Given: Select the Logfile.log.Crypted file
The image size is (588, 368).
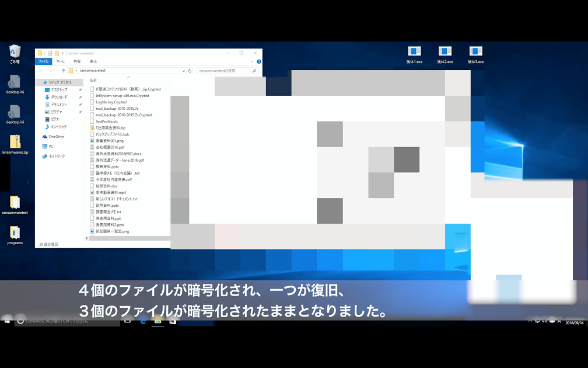Looking at the screenshot, I should 111,102.
